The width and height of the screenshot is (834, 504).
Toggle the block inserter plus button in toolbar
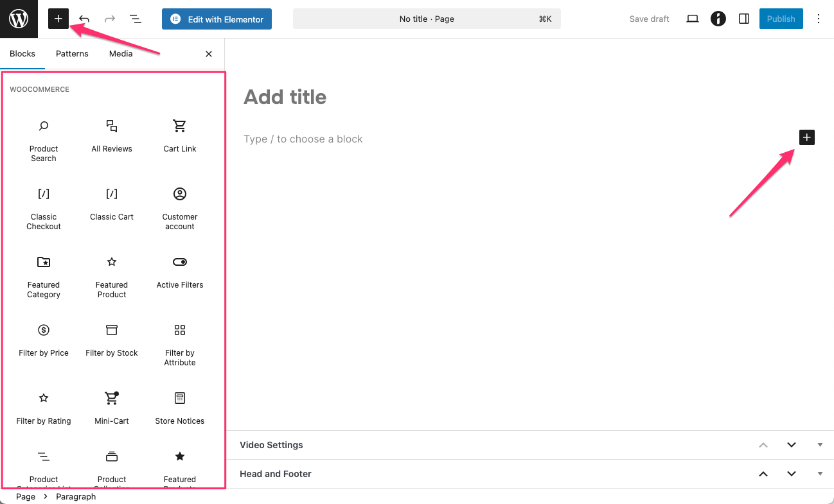(58, 19)
